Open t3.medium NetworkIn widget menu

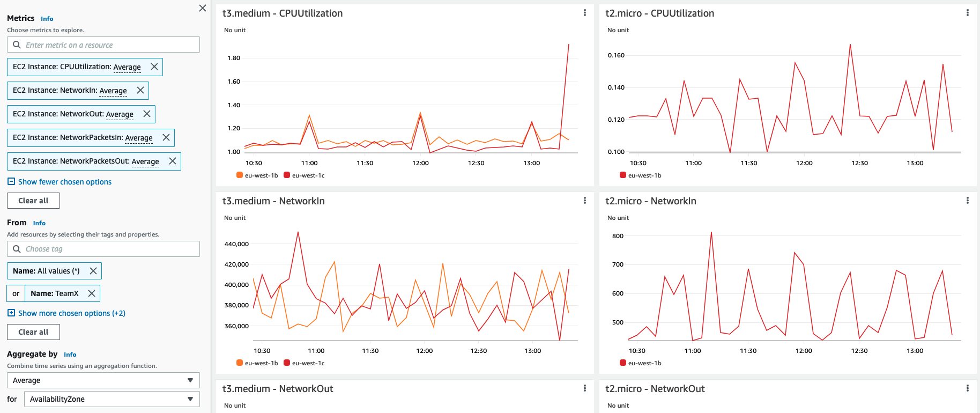pyautogui.click(x=584, y=201)
